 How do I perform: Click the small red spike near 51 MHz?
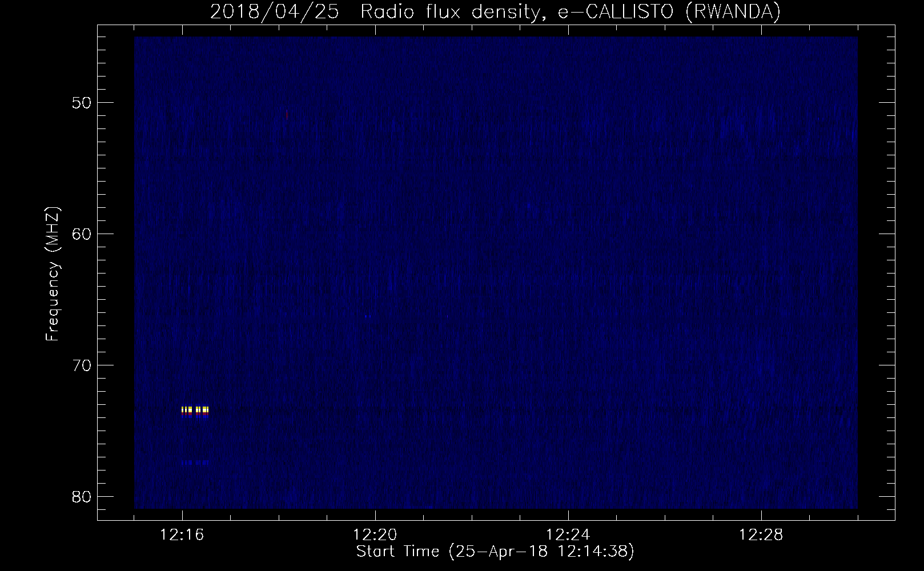(287, 114)
